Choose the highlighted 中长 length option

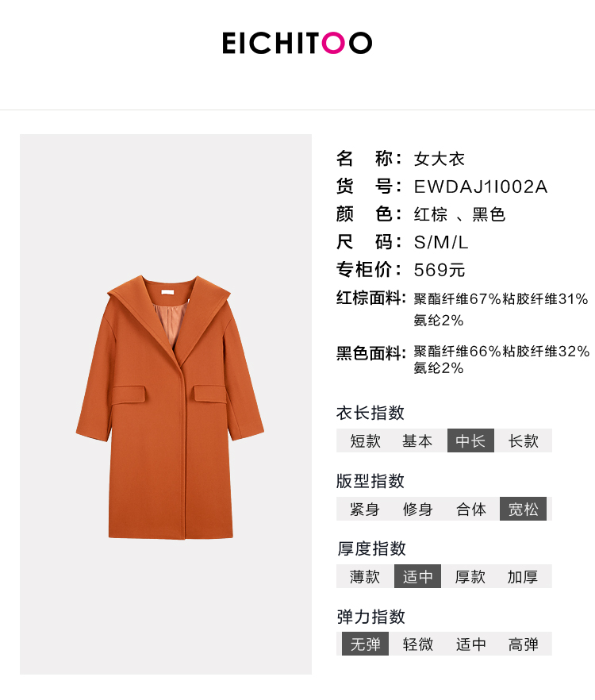[x=470, y=440]
